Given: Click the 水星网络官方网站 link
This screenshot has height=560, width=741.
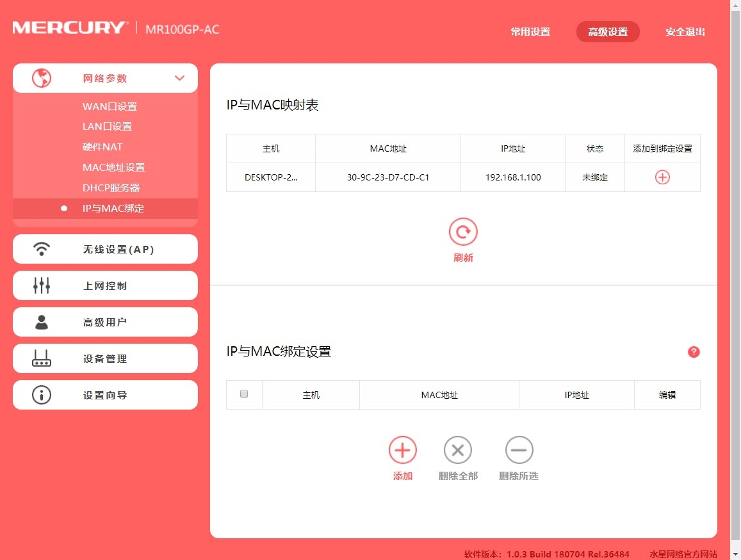Looking at the screenshot, I should (x=683, y=554).
